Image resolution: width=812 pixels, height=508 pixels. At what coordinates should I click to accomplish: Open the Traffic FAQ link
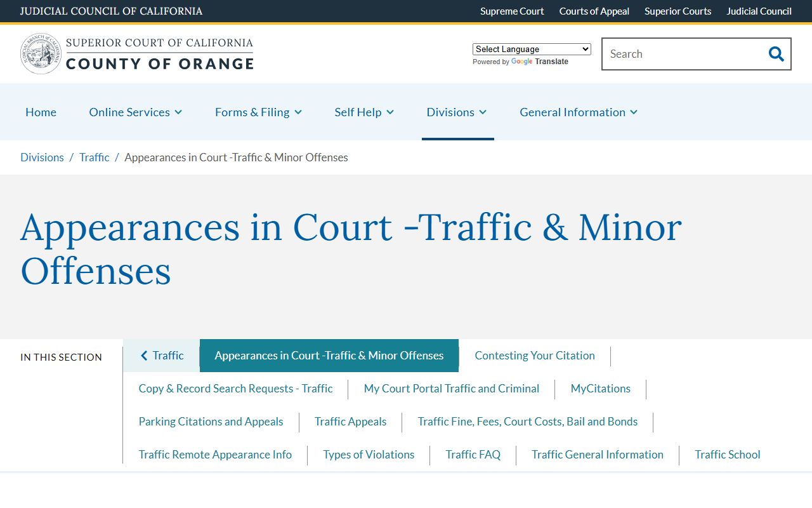tap(473, 455)
